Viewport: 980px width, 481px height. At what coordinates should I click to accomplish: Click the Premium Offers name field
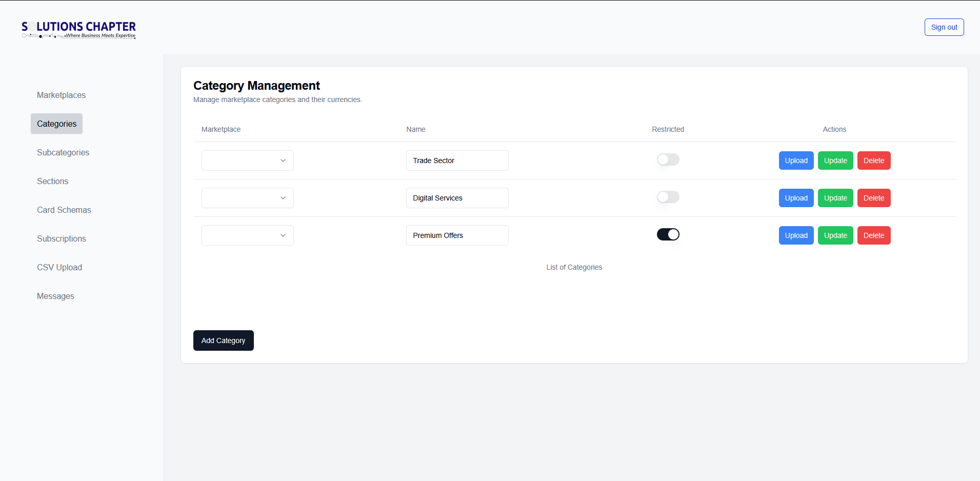(x=457, y=235)
